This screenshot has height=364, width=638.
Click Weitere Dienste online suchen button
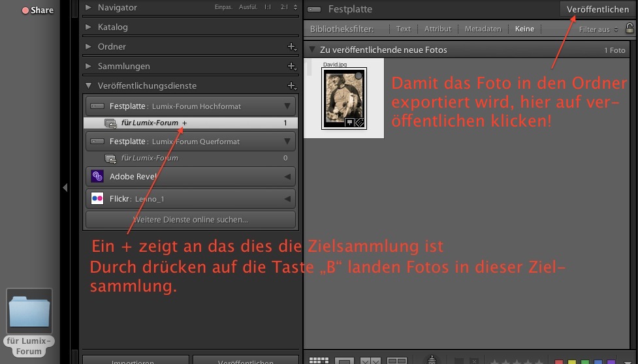[x=190, y=220]
